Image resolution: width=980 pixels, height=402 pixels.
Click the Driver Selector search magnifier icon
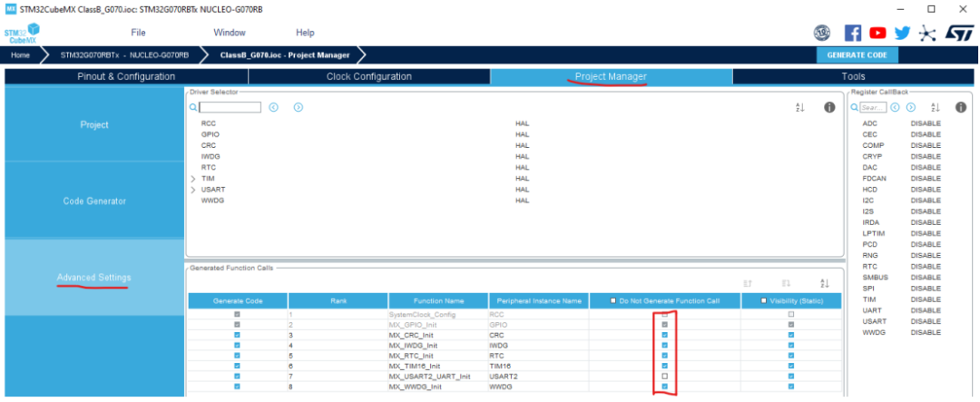pyautogui.click(x=193, y=108)
